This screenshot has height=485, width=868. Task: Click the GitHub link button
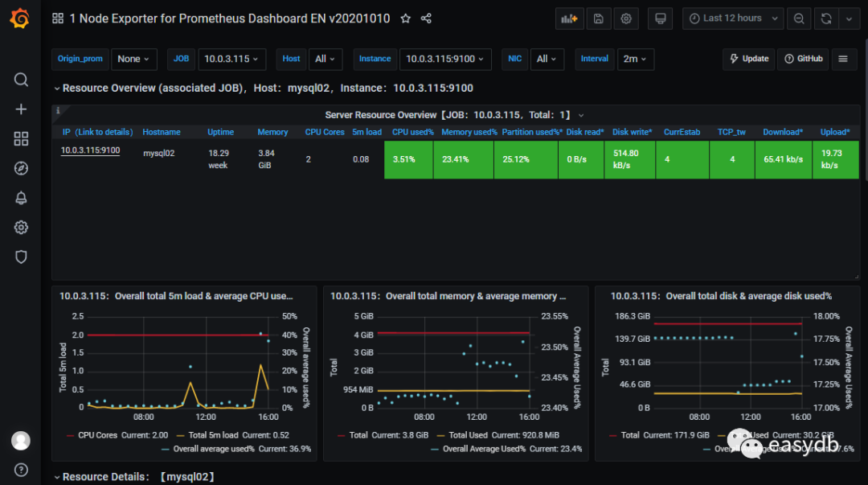click(x=803, y=59)
